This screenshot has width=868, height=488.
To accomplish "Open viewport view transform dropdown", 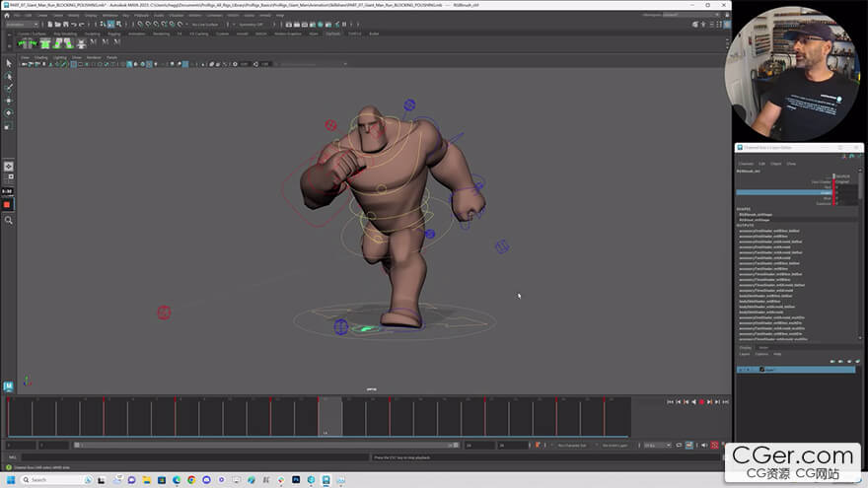I will tap(314, 64).
